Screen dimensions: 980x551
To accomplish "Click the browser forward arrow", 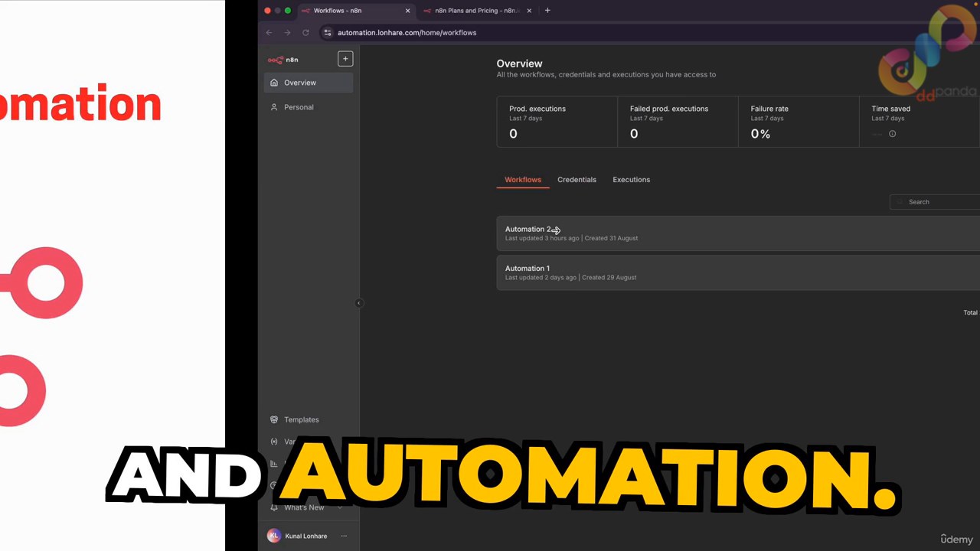I will (x=287, y=33).
